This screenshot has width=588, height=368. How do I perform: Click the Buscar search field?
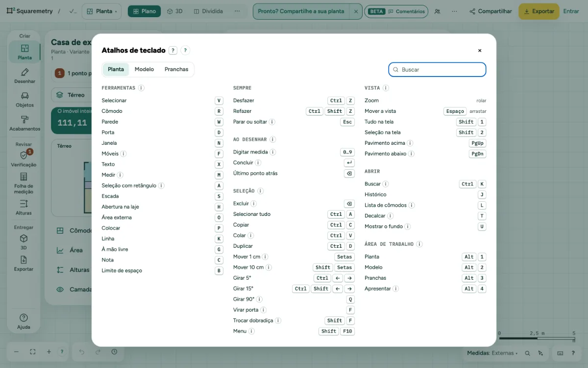coord(437,70)
